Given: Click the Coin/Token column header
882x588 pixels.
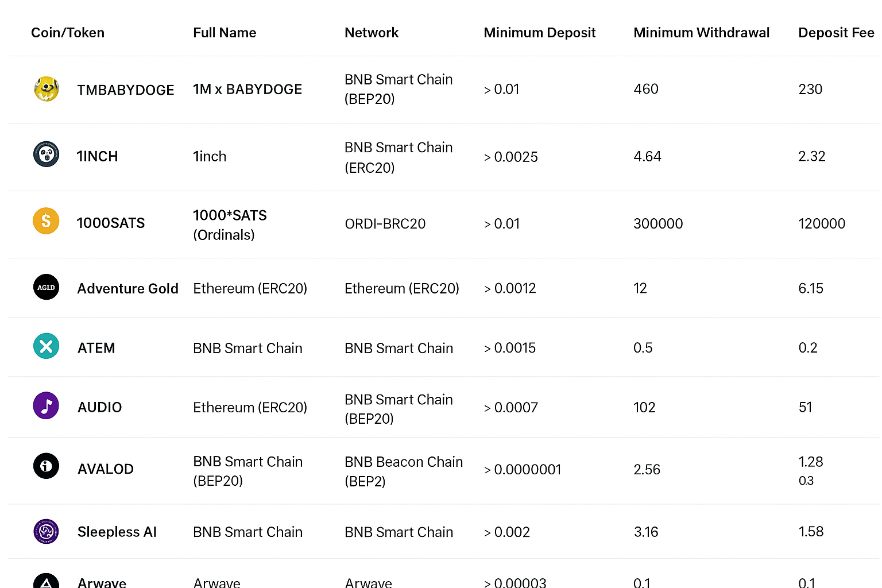Looking at the screenshot, I should click(68, 33).
